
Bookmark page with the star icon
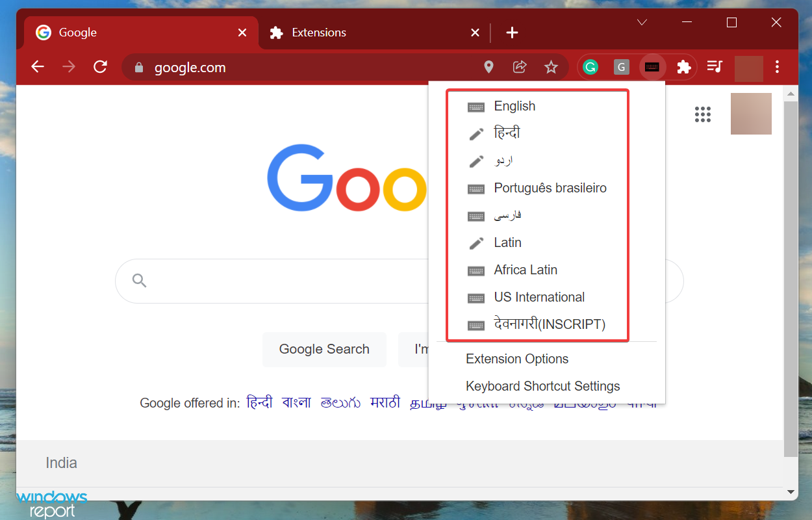[x=551, y=67]
